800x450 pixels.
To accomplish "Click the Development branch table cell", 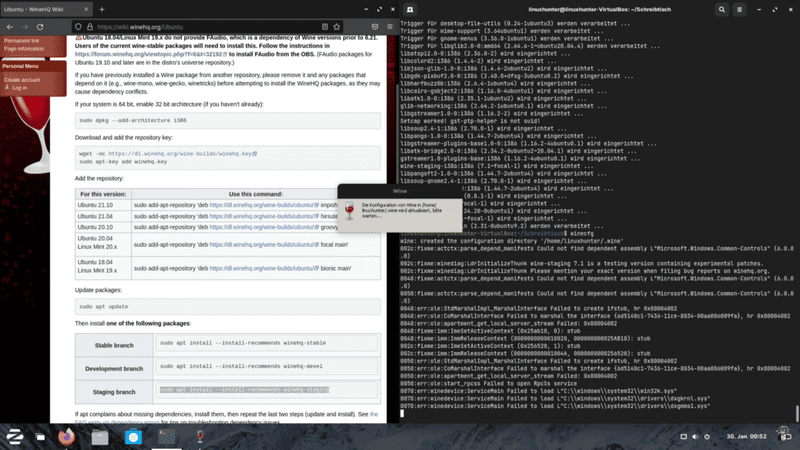I will pos(114,369).
